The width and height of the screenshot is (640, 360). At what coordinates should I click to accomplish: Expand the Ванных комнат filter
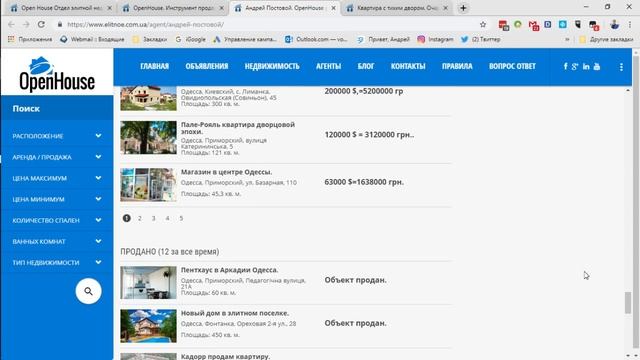click(x=57, y=242)
